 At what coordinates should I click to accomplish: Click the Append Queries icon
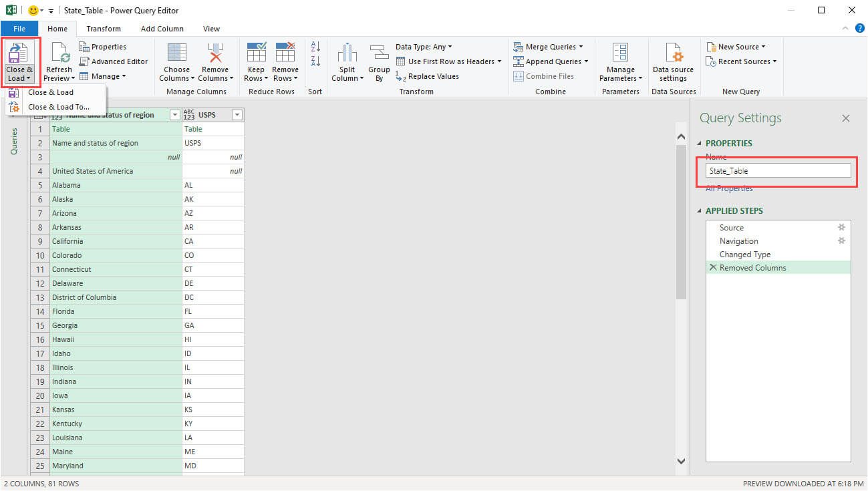pyautogui.click(x=549, y=61)
